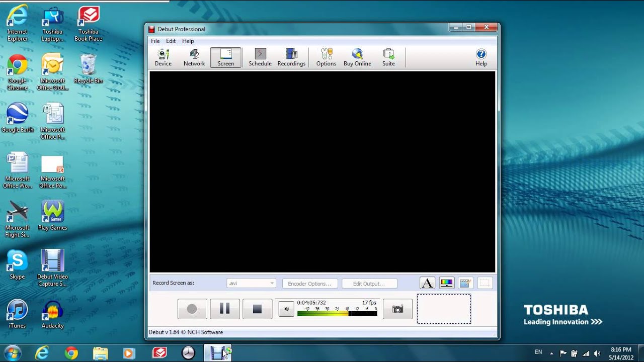Open Google Earth desktop shortcut

[17, 118]
